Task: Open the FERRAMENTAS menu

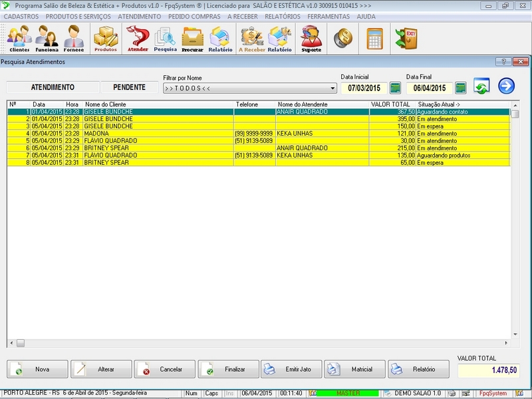Action: coord(329,16)
